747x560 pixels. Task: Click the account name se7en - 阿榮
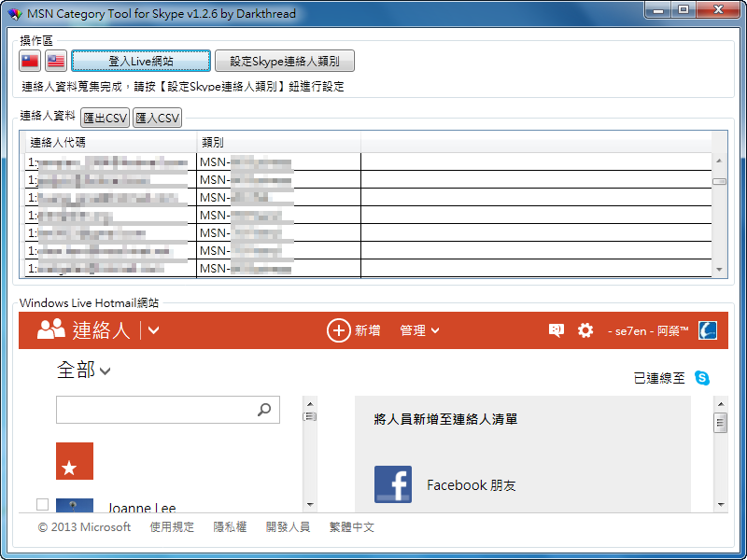click(648, 331)
